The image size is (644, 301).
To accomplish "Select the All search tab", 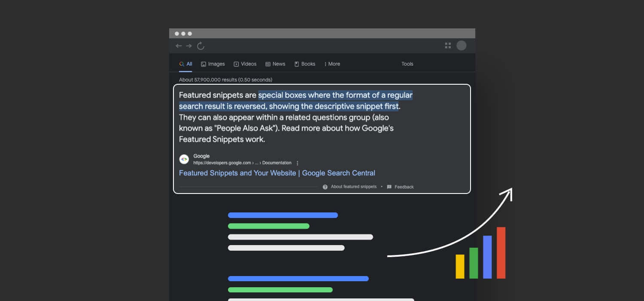I will pyautogui.click(x=185, y=64).
